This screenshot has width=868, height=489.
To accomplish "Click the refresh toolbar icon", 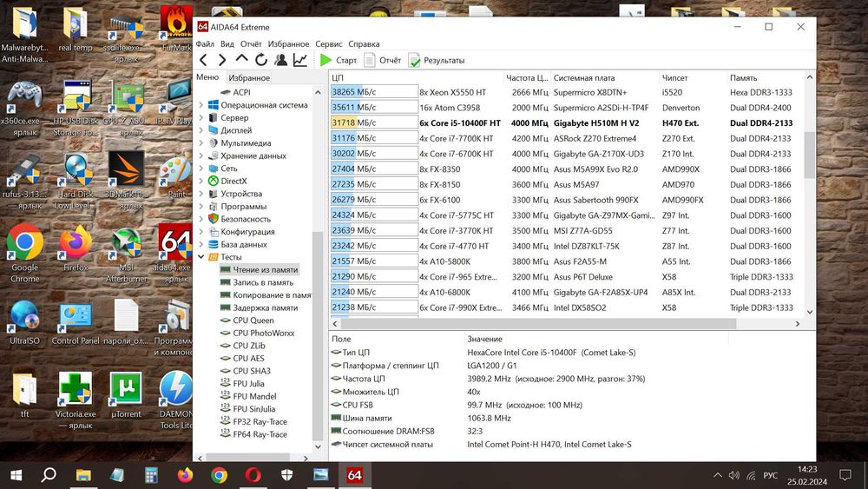I will (x=260, y=60).
